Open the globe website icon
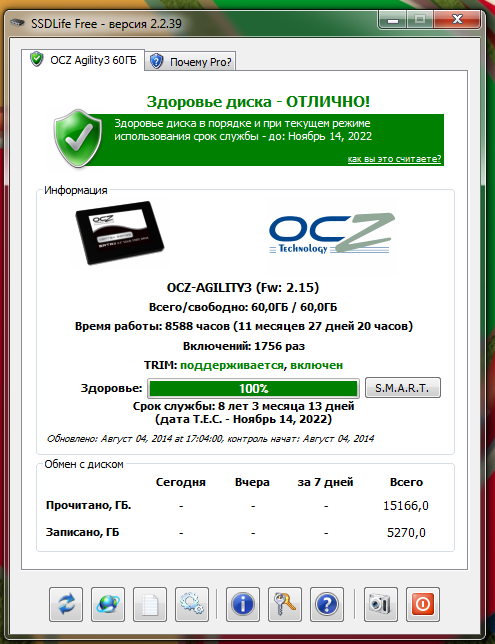Image resolution: width=495 pixels, height=644 pixels. (x=108, y=604)
